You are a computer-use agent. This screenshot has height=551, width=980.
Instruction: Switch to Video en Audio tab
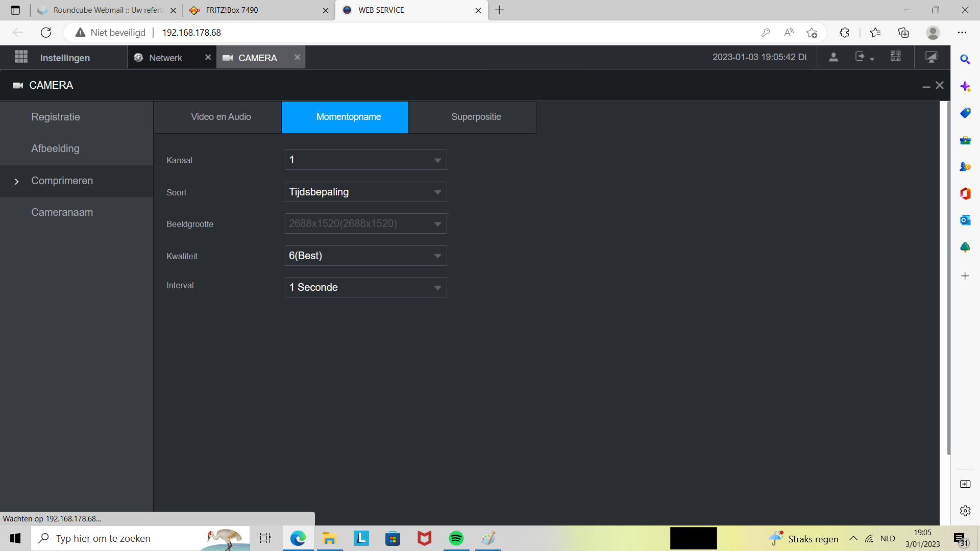coord(220,117)
